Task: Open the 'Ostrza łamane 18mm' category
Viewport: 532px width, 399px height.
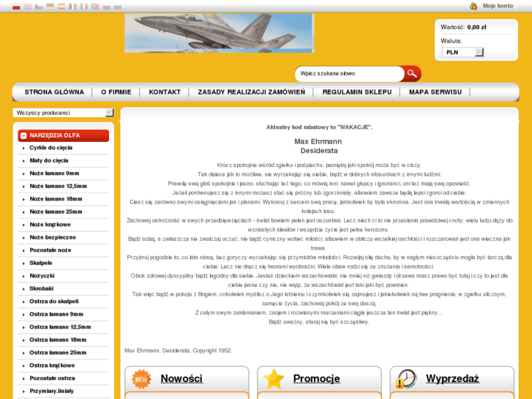Action: click(58, 340)
